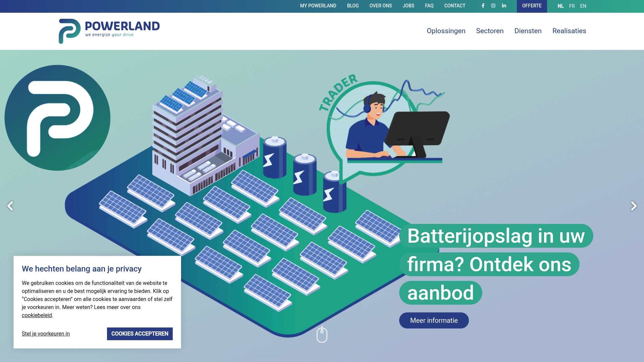Image resolution: width=644 pixels, height=362 pixels.
Task: Switch language to NL
Action: click(560, 6)
